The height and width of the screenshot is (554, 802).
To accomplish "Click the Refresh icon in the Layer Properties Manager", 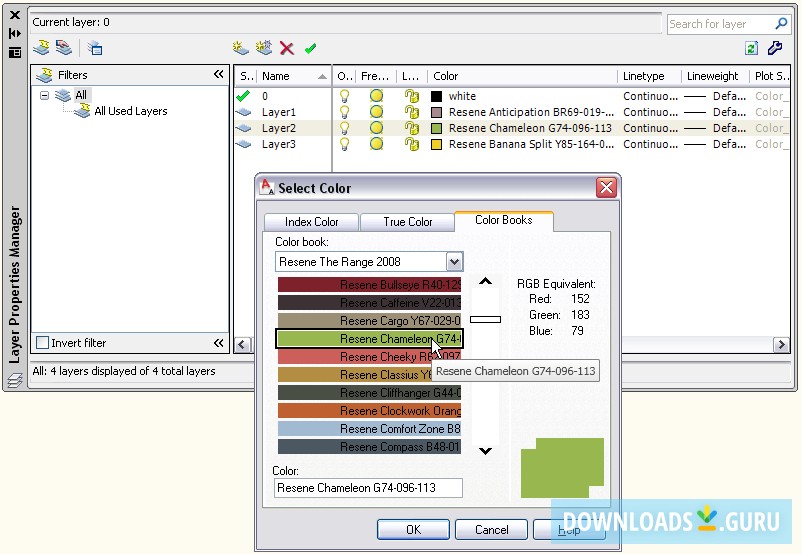I will [751, 48].
